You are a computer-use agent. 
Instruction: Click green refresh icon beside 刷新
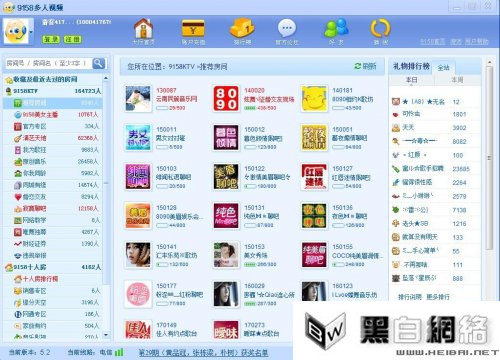click(358, 66)
